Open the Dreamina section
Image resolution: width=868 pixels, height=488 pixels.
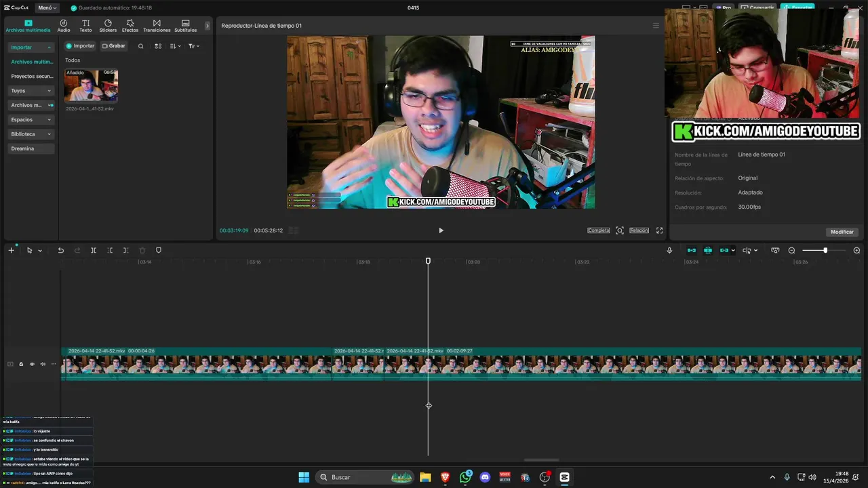coord(31,148)
